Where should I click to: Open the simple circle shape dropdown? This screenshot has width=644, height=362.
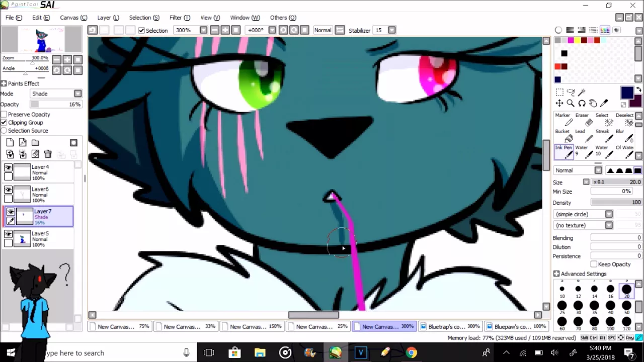click(609, 214)
